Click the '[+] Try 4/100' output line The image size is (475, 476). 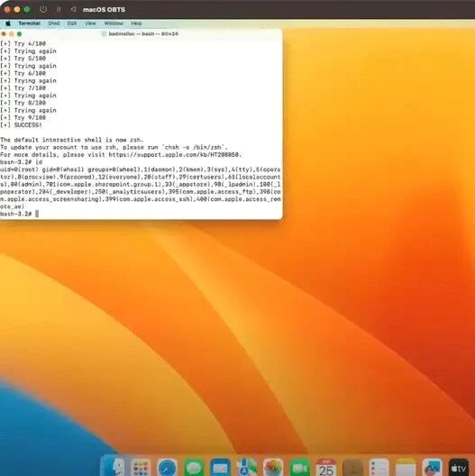click(23, 43)
